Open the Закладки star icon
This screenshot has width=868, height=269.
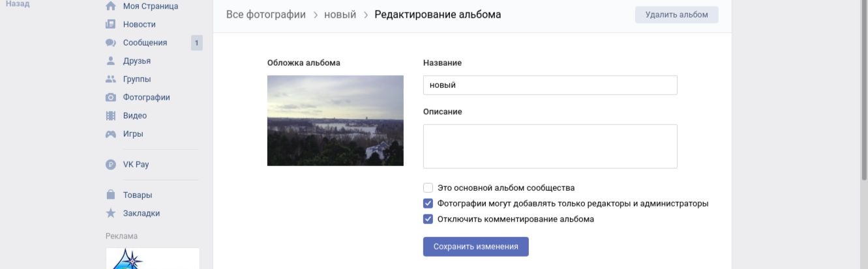point(111,213)
